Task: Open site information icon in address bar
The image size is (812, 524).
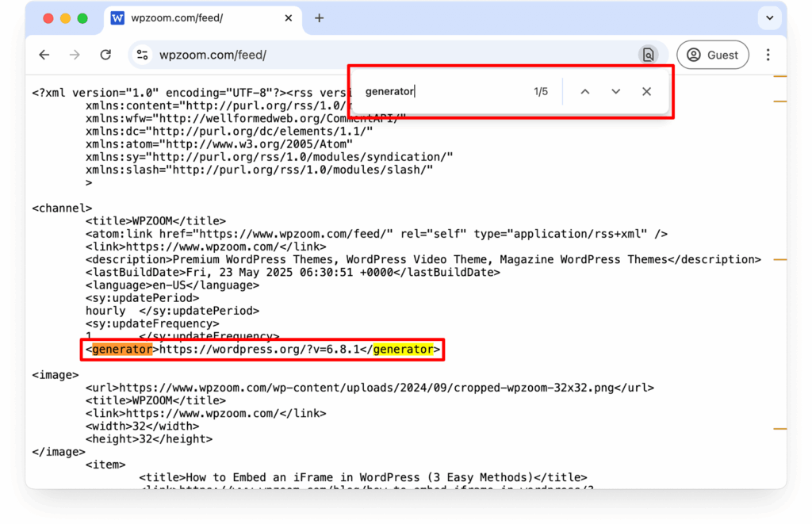Action: pos(143,55)
